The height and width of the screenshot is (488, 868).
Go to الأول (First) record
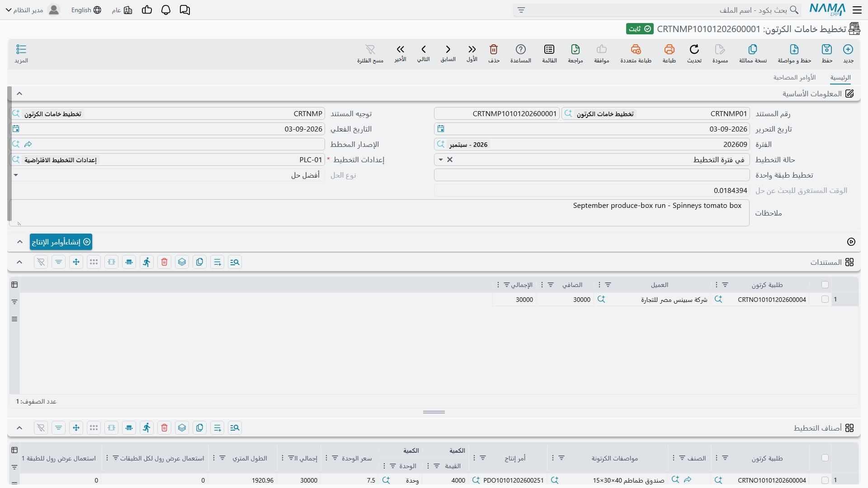(x=472, y=49)
